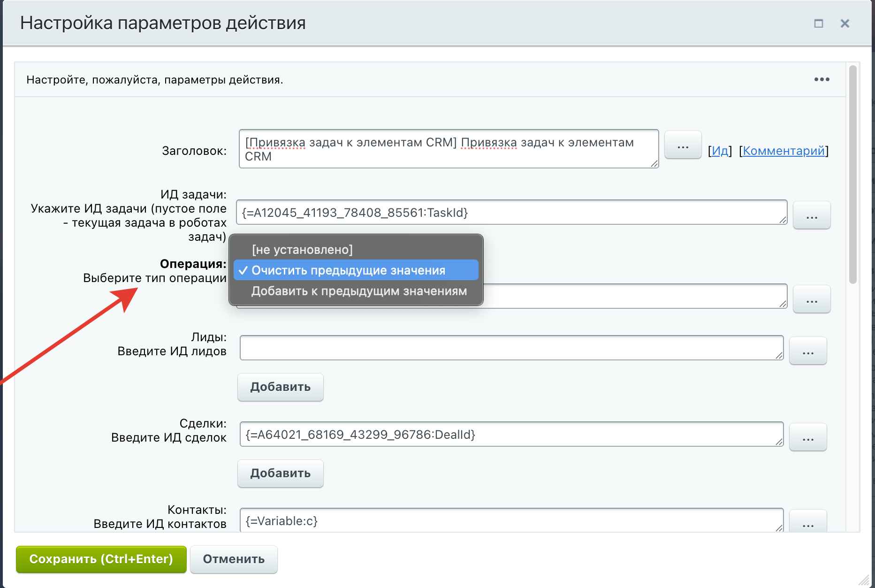875x588 pixels.
Task: Open value picker beside the Контакты field
Action: [x=807, y=523]
